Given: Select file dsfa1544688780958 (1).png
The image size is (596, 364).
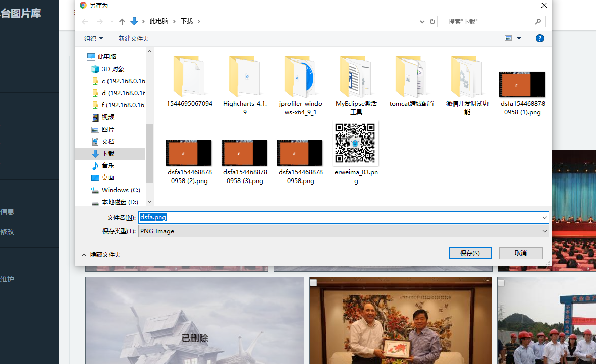Looking at the screenshot, I should [522, 93].
